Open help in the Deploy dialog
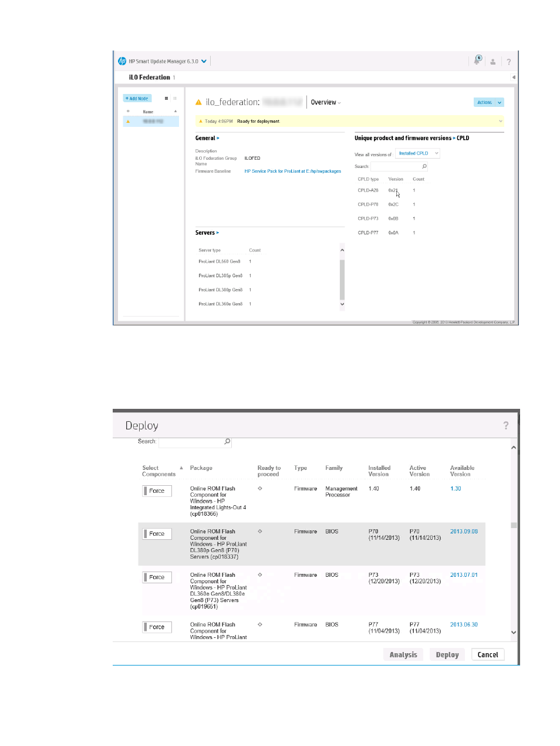The height and width of the screenshot is (746, 560). pyautogui.click(x=506, y=425)
